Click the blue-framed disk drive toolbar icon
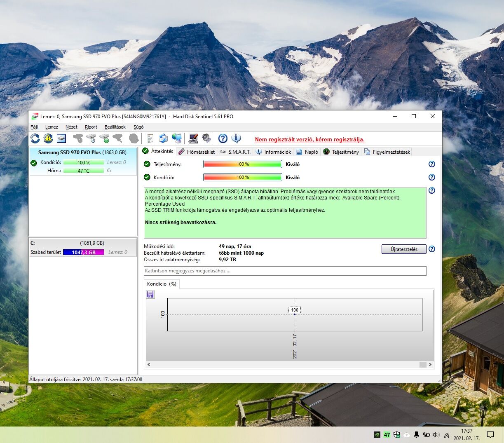Screen dimensions: 504x443 pos(61,138)
